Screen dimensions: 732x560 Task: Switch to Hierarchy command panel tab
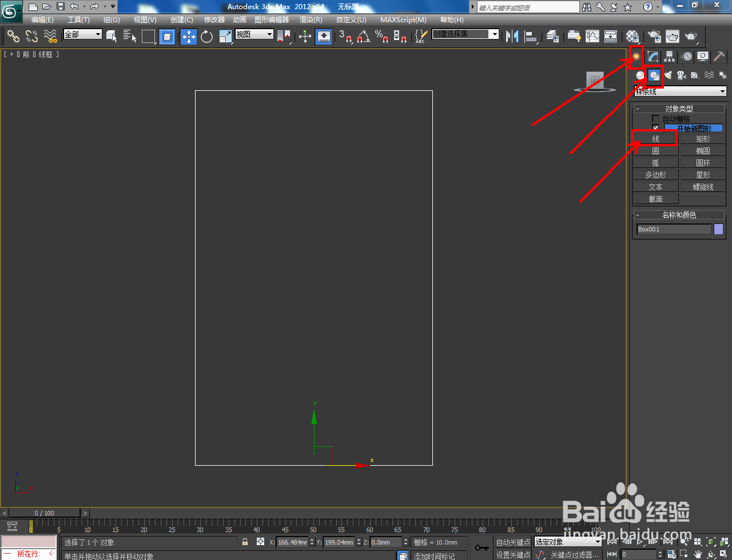tap(669, 57)
